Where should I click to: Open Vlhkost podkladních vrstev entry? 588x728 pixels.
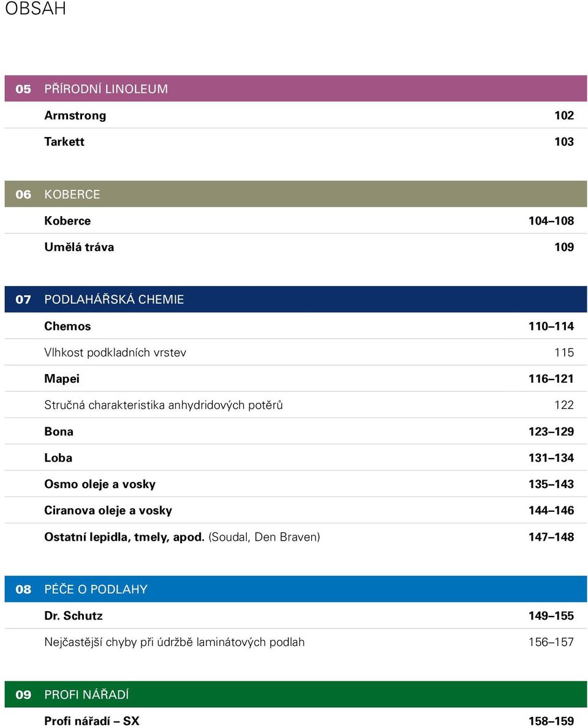296,353
